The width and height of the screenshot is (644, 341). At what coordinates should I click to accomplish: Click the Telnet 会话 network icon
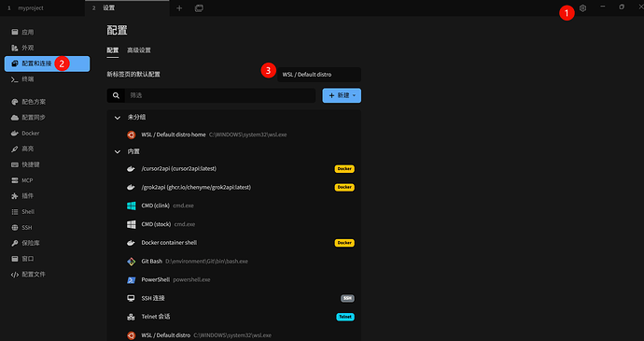coord(131,317)
